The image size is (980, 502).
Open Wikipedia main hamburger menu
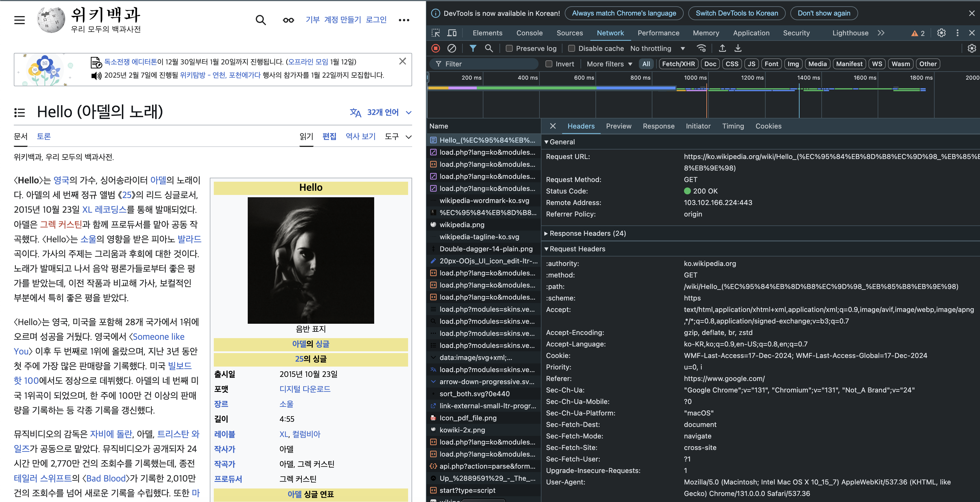pos(20,20)
